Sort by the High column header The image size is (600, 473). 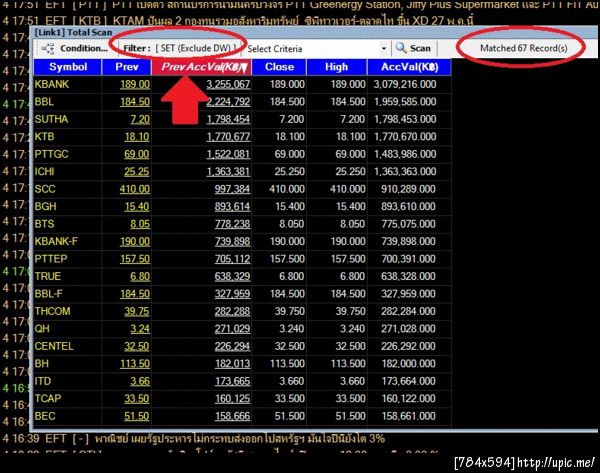(x=337, y=67)
